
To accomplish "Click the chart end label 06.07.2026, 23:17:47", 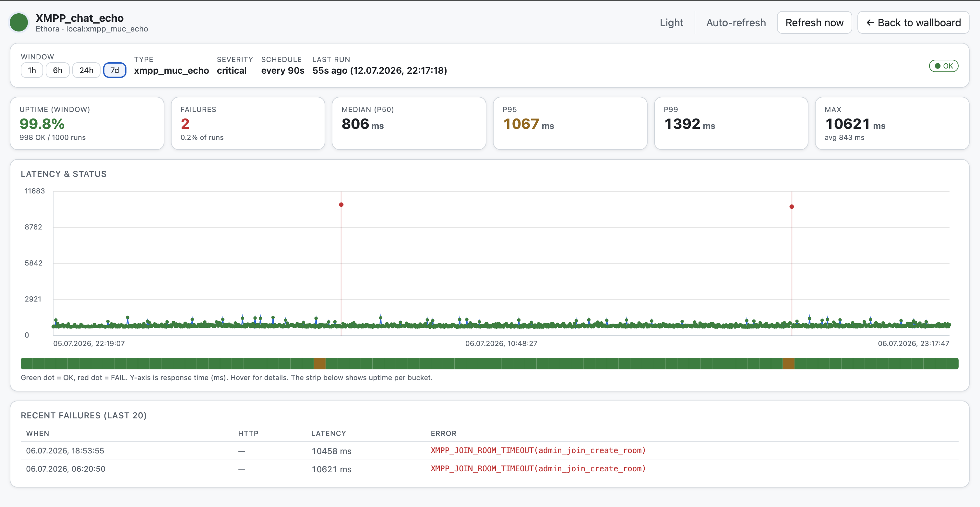I will pyautogui.click(x=914, y=344).
